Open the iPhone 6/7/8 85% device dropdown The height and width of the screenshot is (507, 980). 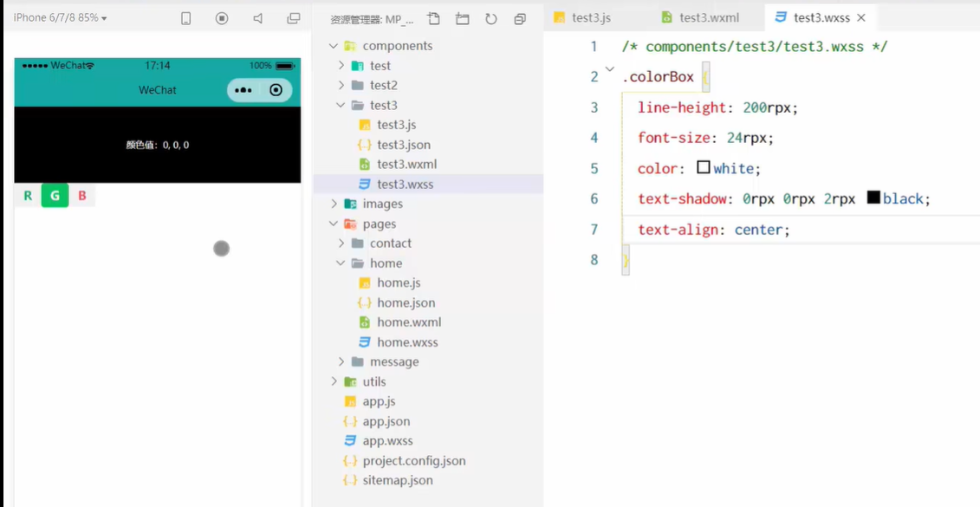tap(60, 18)
